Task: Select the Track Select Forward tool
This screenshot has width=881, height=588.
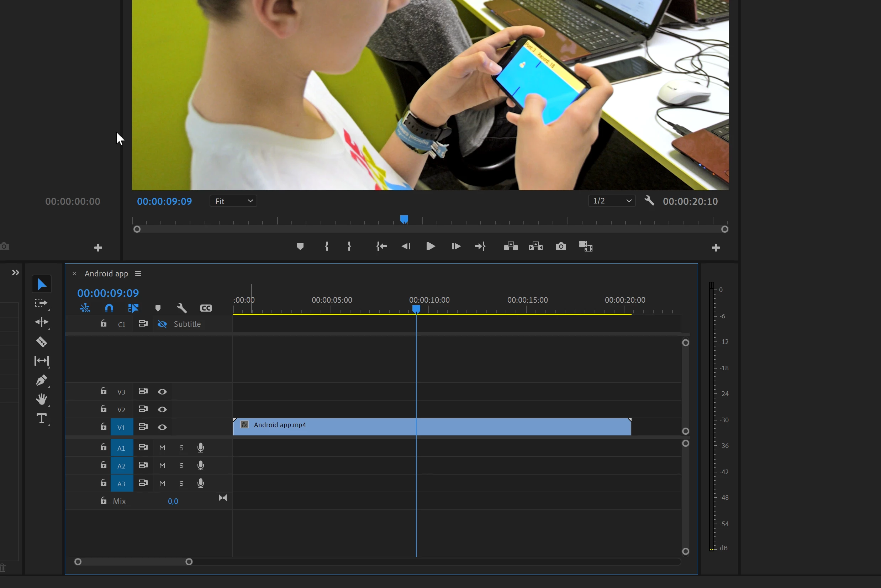Action: pos(41,303)
